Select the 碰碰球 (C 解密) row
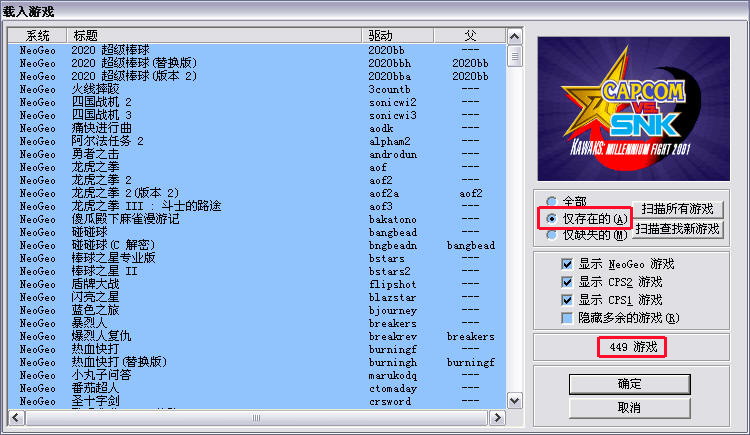 click(257, 245)
